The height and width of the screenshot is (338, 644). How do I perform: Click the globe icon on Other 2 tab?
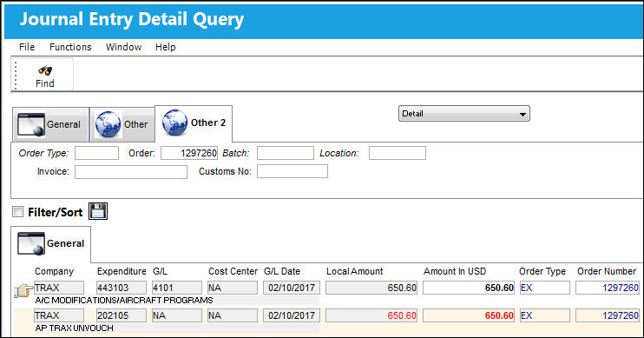point(175,123)
